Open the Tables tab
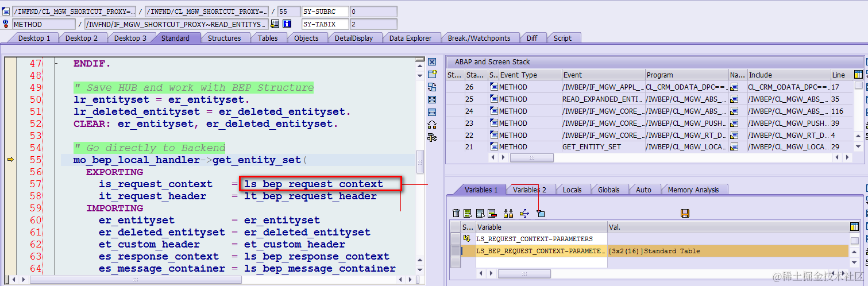This screenshot has height=286, width=868. [268, 38]
